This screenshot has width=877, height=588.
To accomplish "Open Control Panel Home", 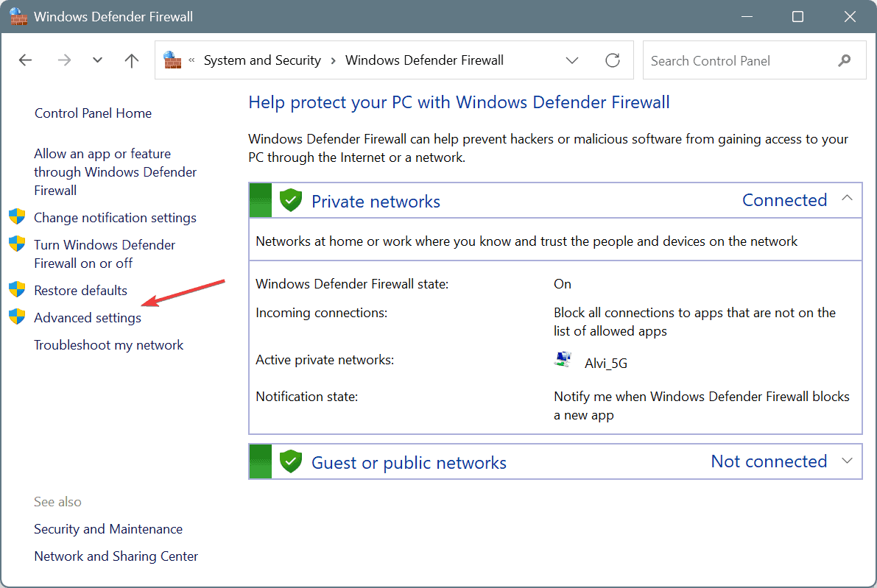I will pos(93,113).
